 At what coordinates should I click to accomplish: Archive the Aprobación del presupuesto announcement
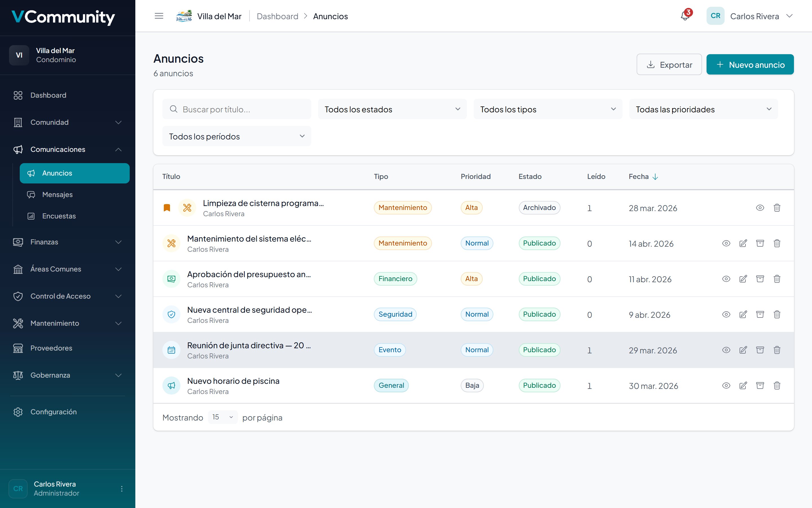(x=760, y=279)
